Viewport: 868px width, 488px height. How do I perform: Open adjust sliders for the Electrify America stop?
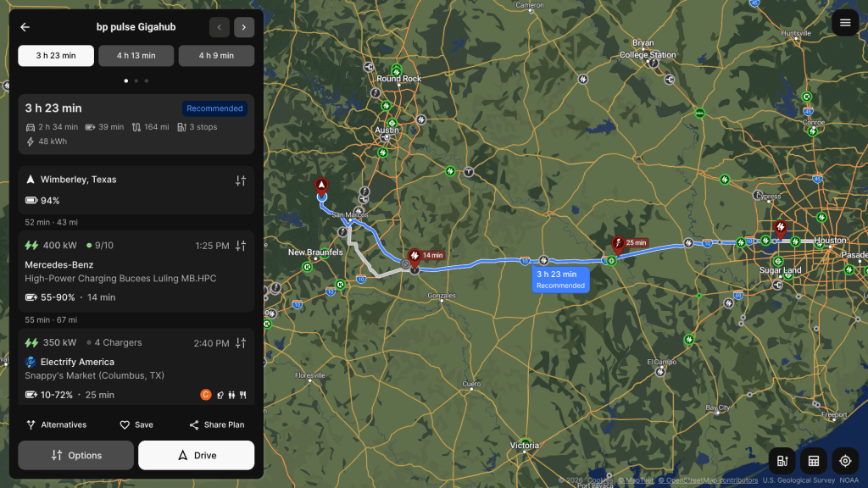click(x=240, y=343)
